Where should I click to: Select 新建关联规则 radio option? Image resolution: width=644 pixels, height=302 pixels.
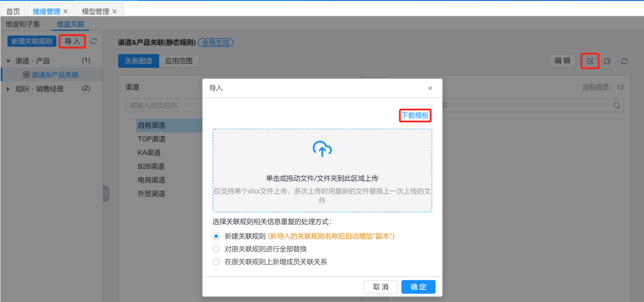(x=216, y=236)
